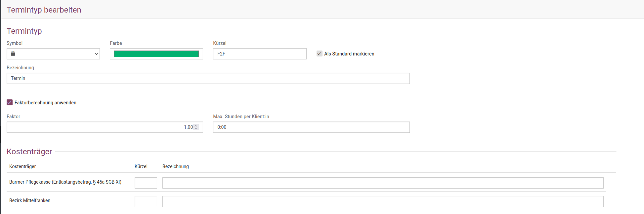Screen dimensions: 644x214
Task: Click the Bezeichnung field containing Termin
Action: (x=208, y=78)
